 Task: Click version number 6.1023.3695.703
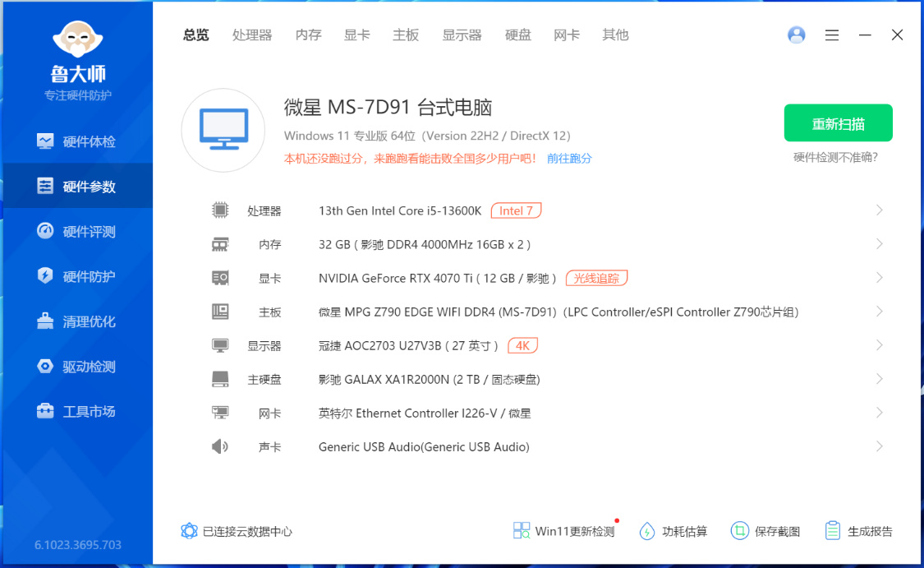78,544
